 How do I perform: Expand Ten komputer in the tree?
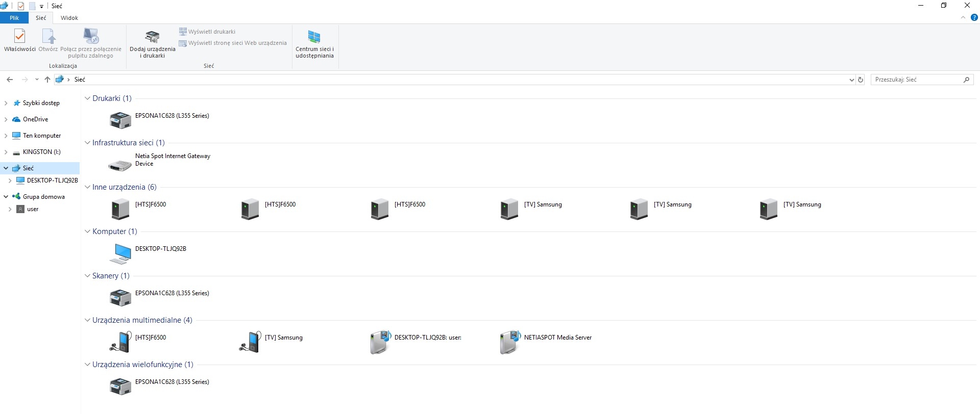[6, 136]
